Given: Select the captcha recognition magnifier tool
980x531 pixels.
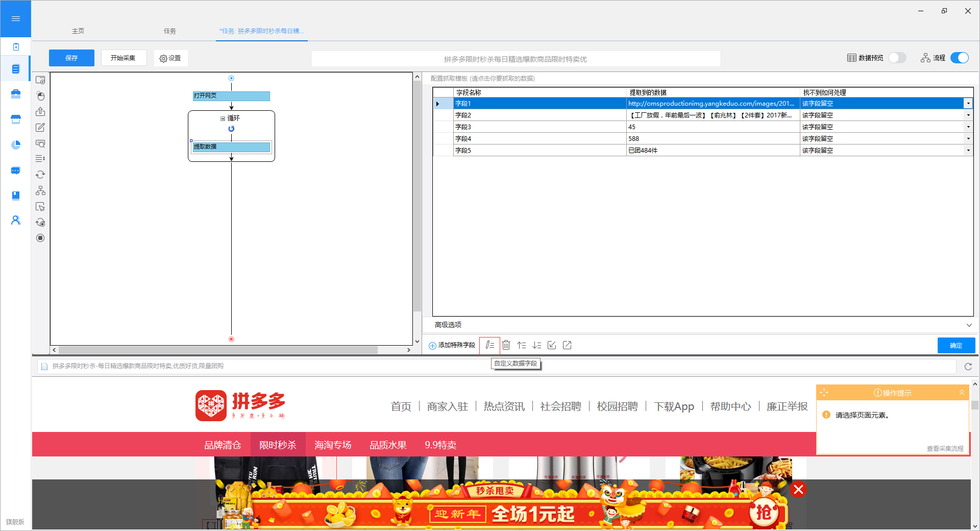Looking at the screenshot, I should click(40, 143).
